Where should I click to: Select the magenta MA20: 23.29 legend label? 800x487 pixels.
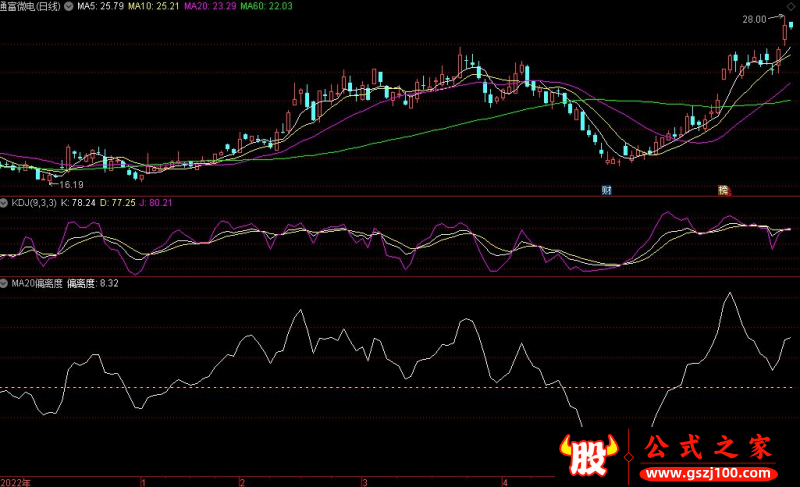(x=215, y=7)
